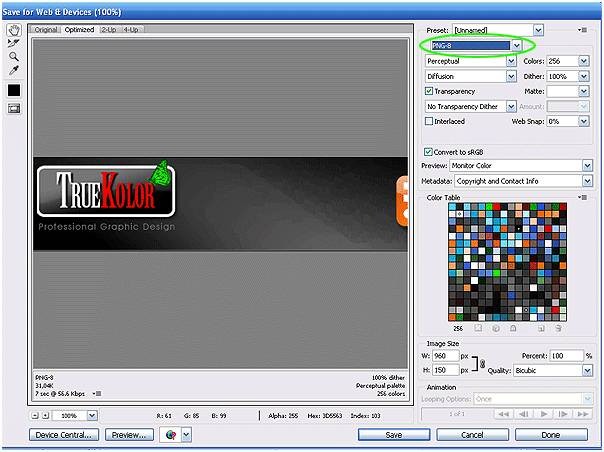Open the 100% zoom level dropdown
604x452 pixels.
point(92,415)
